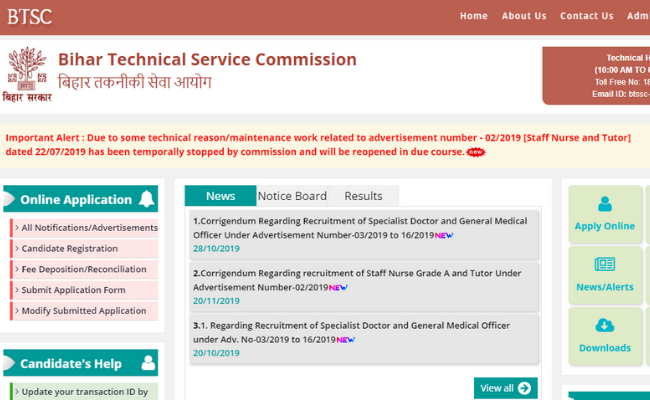Go to Contact Us page
The width and height of the screenshot is (650, 400).
(x=586, y=16)
